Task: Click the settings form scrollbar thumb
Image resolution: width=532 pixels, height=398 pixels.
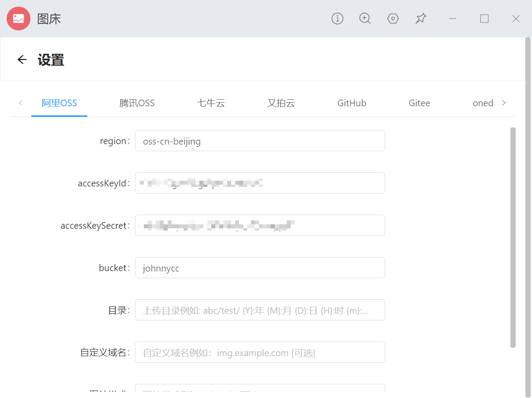Action: (513, 238)
